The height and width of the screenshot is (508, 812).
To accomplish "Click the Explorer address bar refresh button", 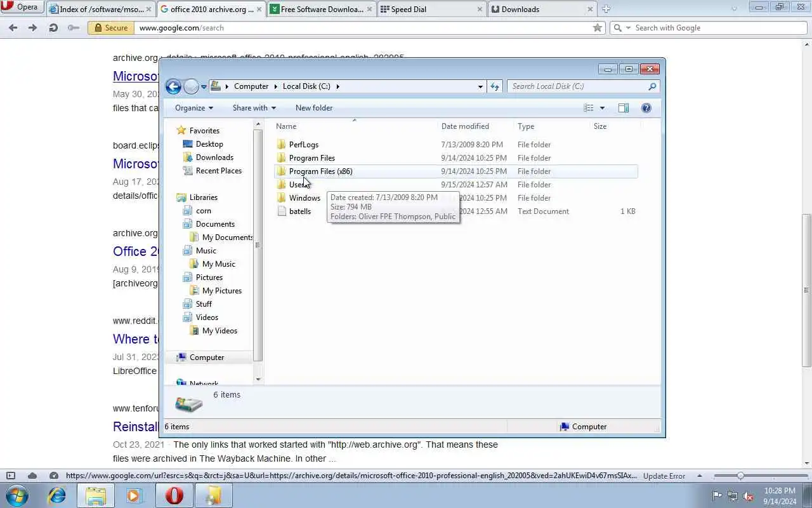I will click(x=495, y=86).
